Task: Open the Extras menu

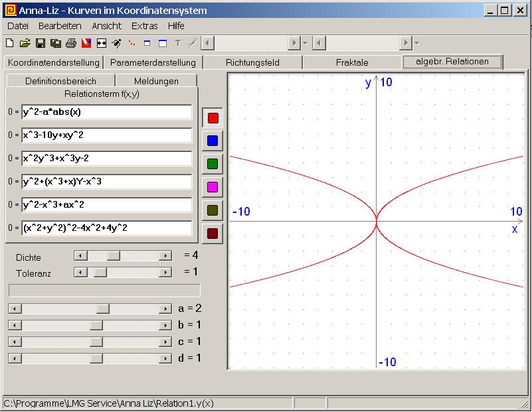Action: pos(144,26)
